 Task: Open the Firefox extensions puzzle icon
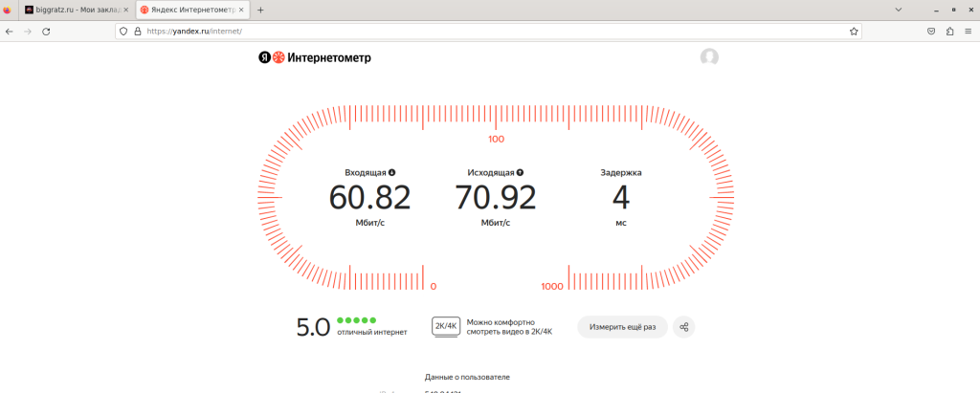click(949, 31)
